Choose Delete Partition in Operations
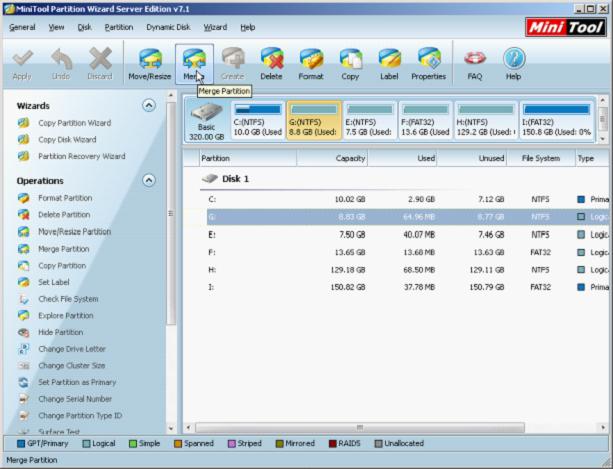Image resolution: width=613 pixels, height=469 pixels. (x=64, y=215)
